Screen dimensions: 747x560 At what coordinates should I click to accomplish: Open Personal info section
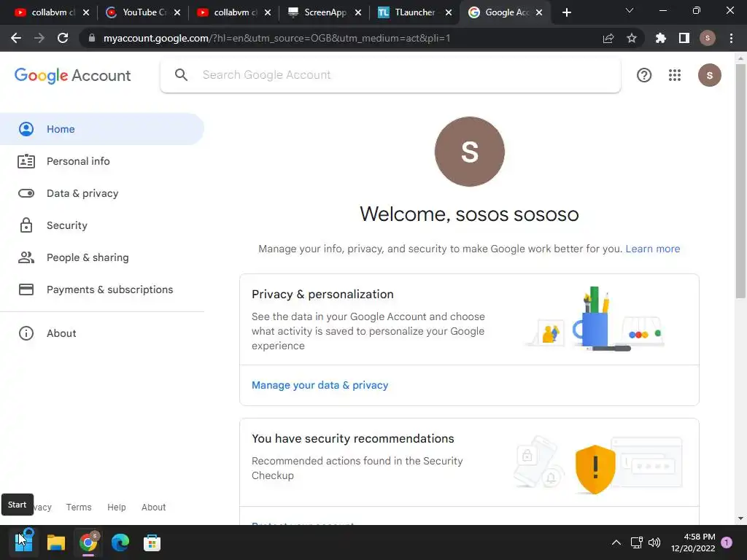point(101,161)
